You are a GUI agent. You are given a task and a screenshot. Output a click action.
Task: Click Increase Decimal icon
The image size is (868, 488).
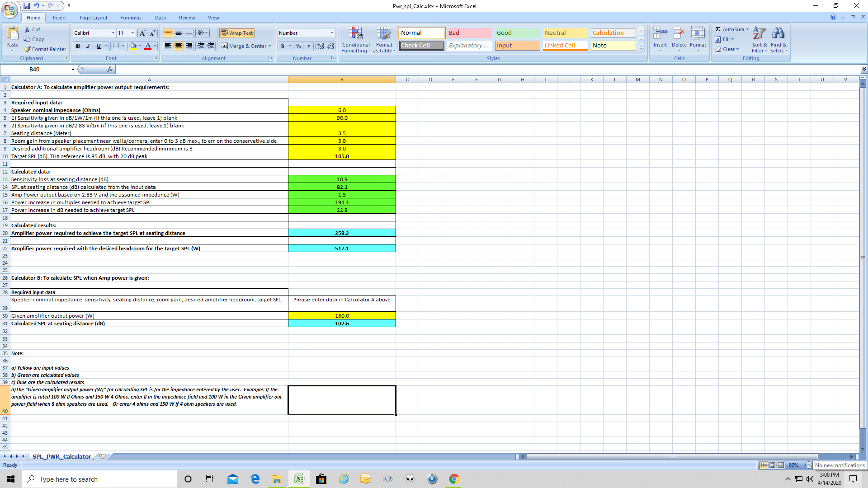[x=321, y=46]
